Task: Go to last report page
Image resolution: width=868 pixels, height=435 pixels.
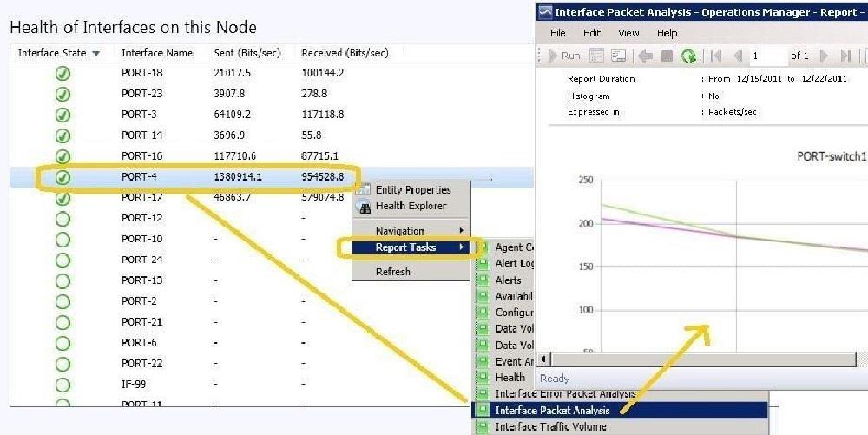Action: point(845,56)
